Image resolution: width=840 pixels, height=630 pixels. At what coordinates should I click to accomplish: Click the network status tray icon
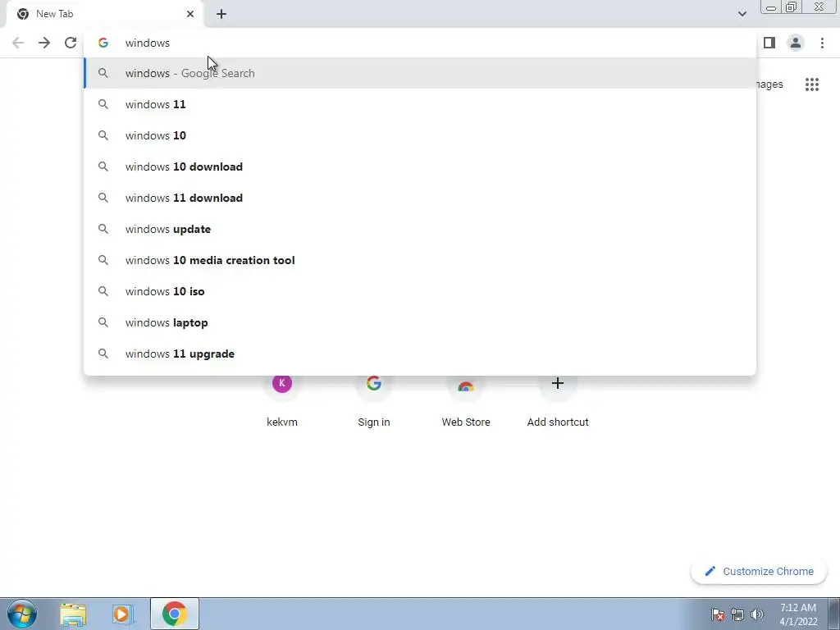coord(737,614)
